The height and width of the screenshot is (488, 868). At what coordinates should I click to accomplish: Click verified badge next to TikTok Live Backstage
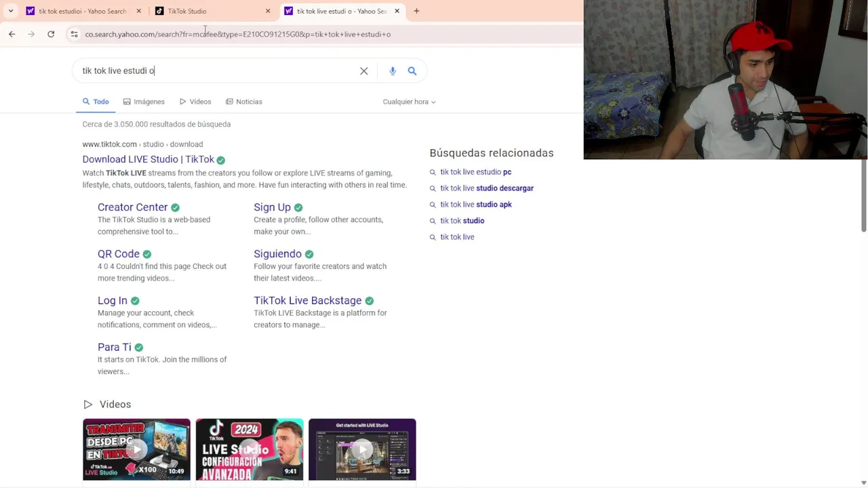pos(369,301)
